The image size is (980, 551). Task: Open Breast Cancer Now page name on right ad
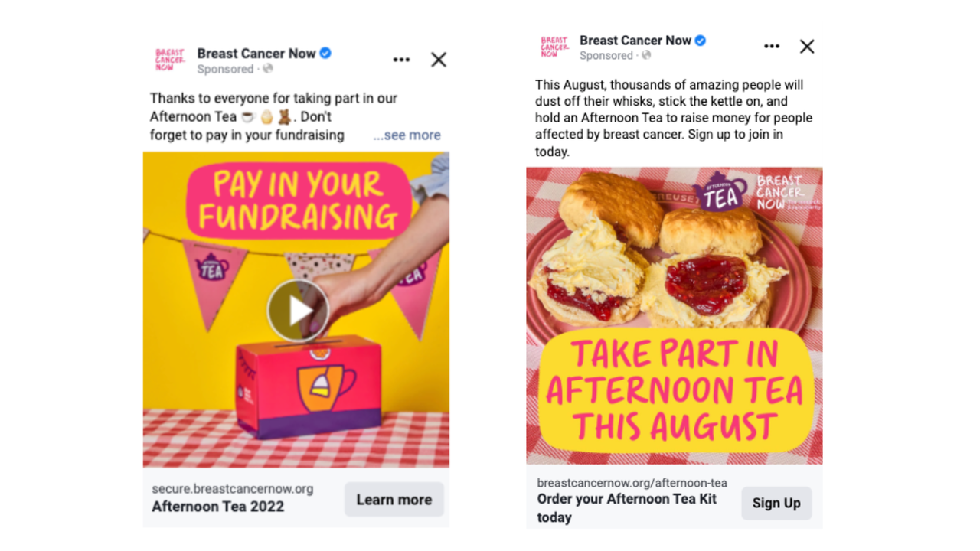pos(635,41)
